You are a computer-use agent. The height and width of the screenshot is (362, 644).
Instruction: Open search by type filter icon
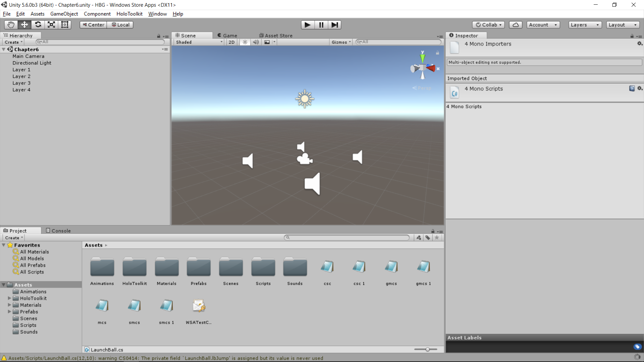(x=419, y=238)
